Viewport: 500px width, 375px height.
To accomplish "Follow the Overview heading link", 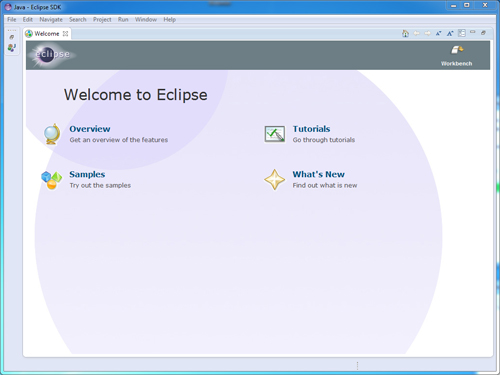I will (x=90, y=129).
